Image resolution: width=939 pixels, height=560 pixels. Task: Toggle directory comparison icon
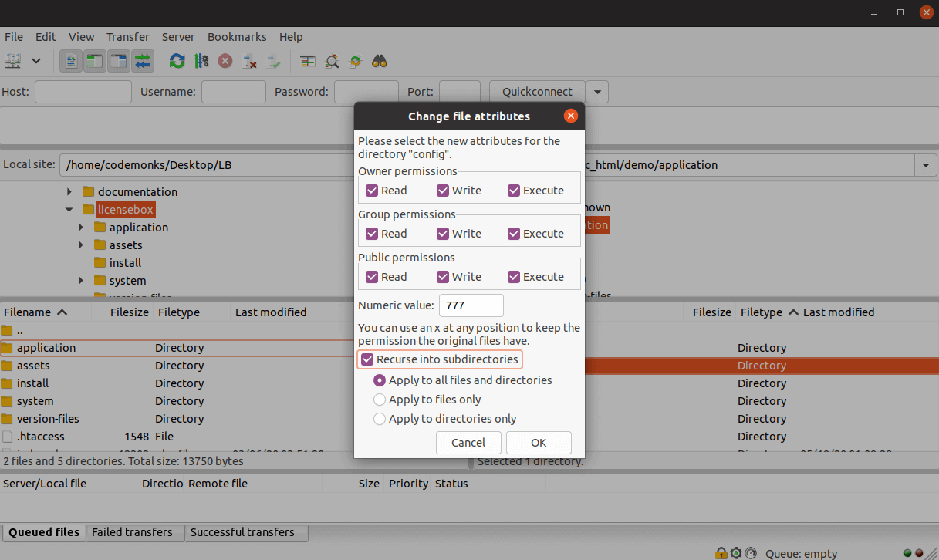point(331,60)
